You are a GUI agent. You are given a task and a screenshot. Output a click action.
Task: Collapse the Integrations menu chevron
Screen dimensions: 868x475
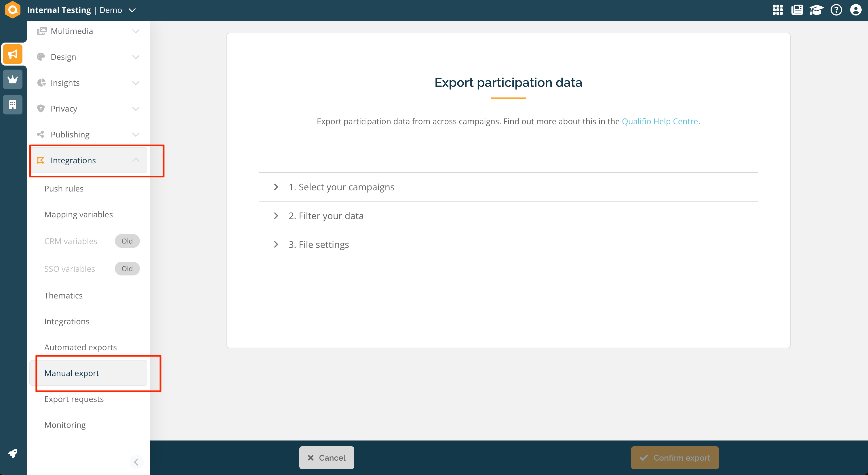coord(136,160)
